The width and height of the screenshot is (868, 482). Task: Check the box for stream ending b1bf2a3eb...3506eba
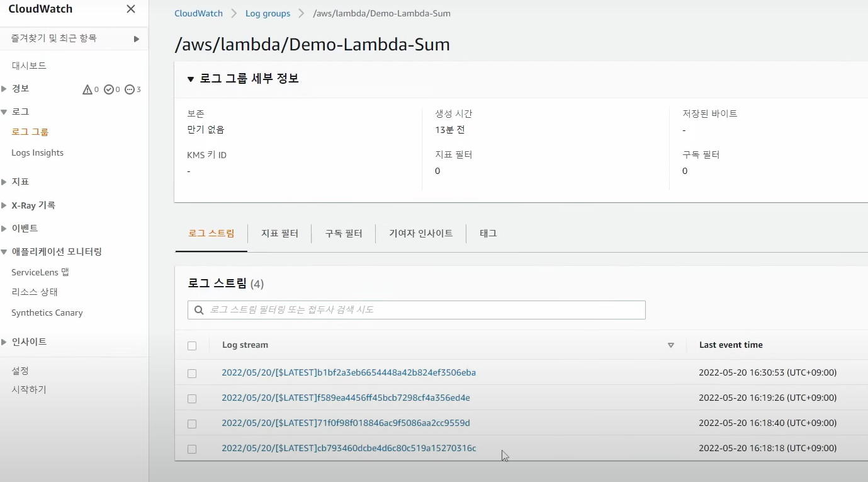pos(192,374)
